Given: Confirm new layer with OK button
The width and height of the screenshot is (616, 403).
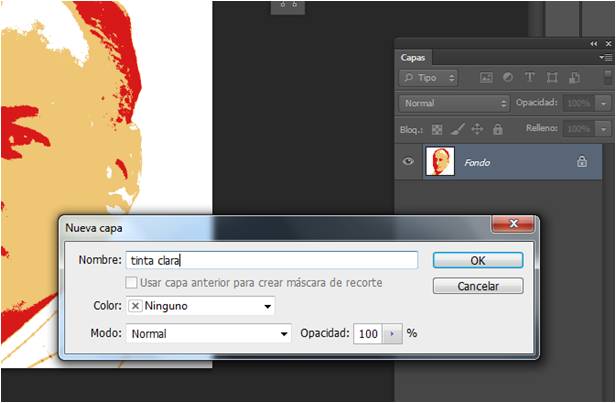Looking at the screenshot, I should 477,260.
